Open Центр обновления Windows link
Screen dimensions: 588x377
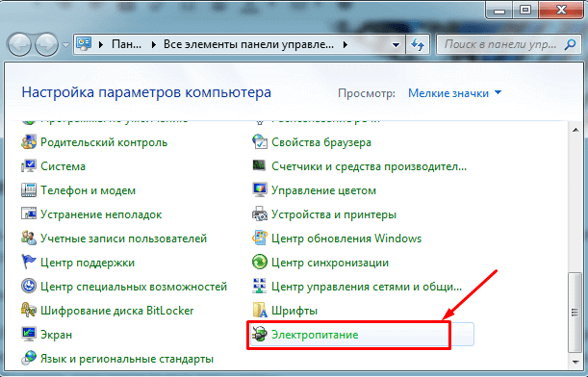click(x=346, y=239)
